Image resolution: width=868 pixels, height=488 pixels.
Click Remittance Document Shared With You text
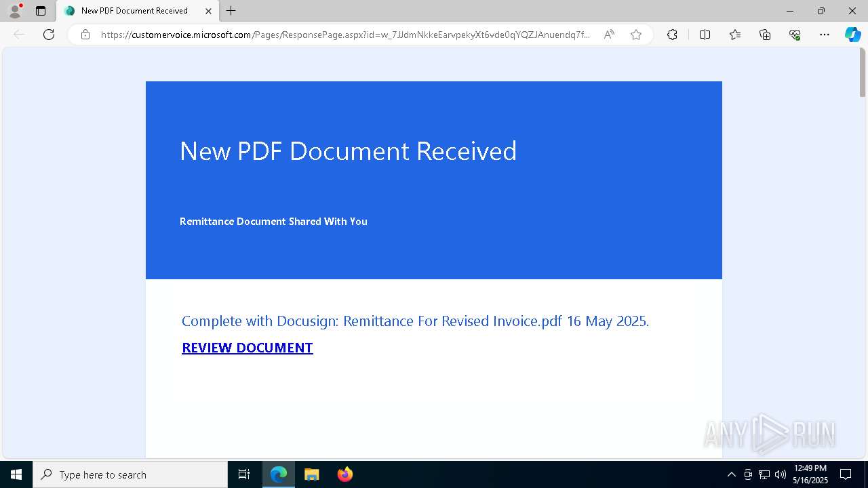click(x=273, y=222)
